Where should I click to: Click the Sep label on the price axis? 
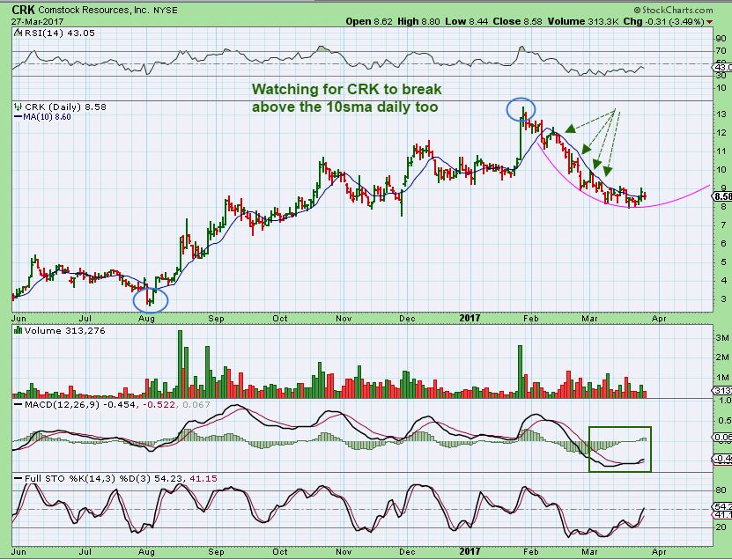pos(217,318)
